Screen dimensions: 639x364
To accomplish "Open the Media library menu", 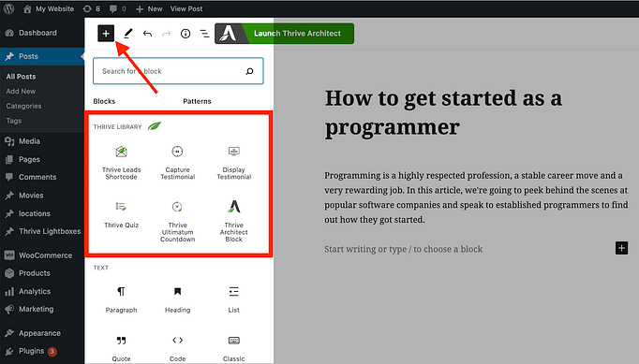I will coord(42,141).
